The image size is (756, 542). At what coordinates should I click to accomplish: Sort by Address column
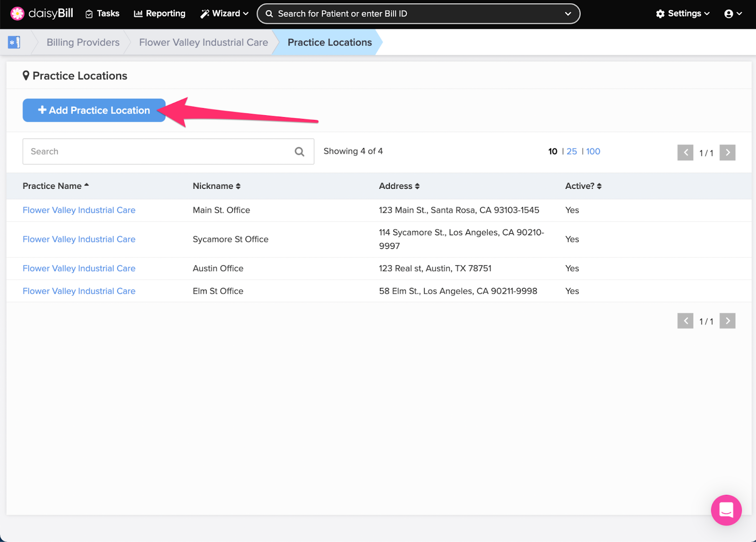[399, 186]
